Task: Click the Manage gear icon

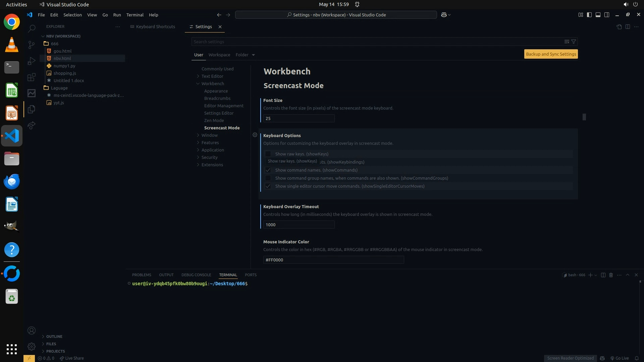Action: click(x=32, y=347)
